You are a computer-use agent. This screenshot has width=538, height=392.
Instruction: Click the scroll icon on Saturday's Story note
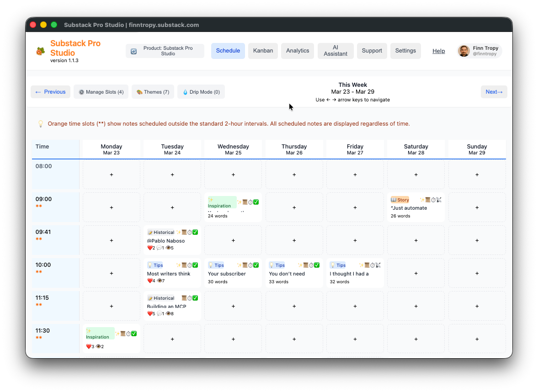(x=428, y=200)
